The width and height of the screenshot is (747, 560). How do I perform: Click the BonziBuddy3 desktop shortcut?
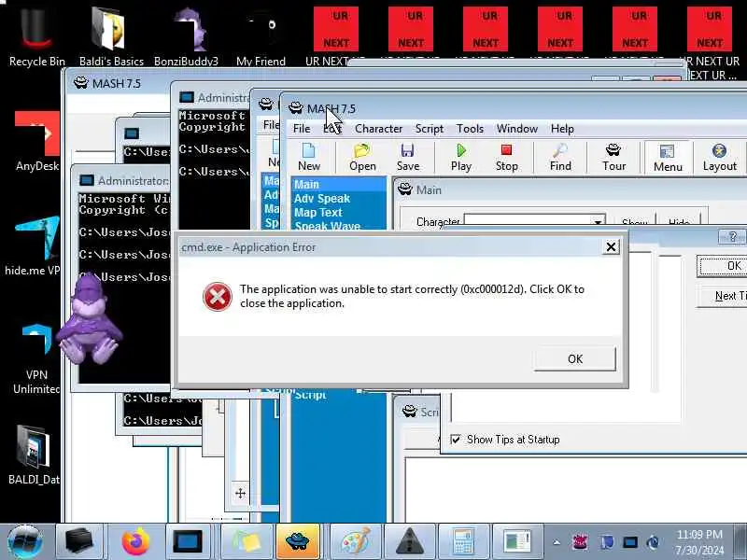pyautogui.click(x=186, y=35)
